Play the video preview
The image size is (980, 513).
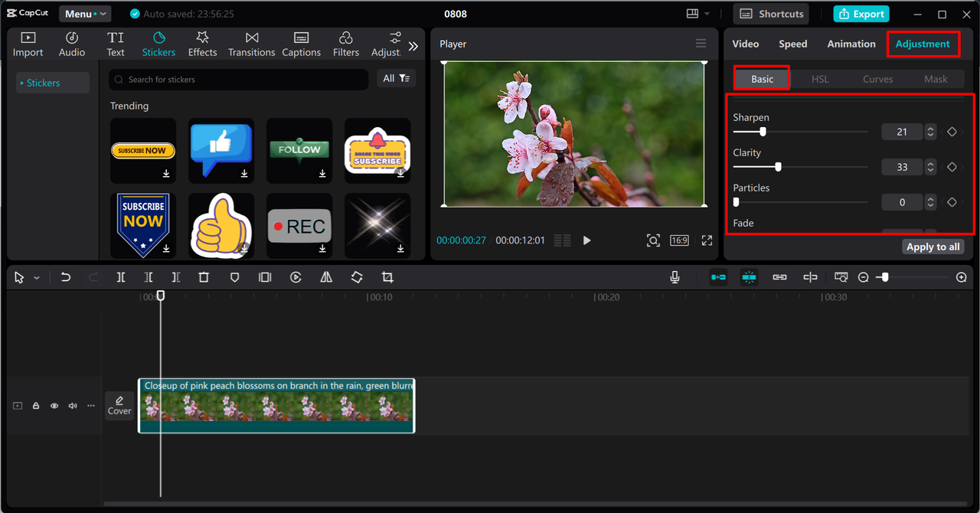click(x=586, y=240)
